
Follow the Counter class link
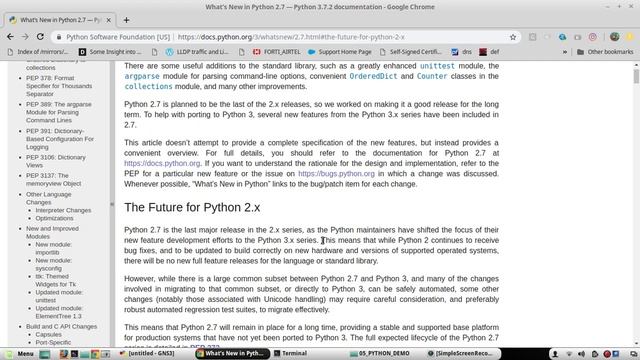[432, 76]
